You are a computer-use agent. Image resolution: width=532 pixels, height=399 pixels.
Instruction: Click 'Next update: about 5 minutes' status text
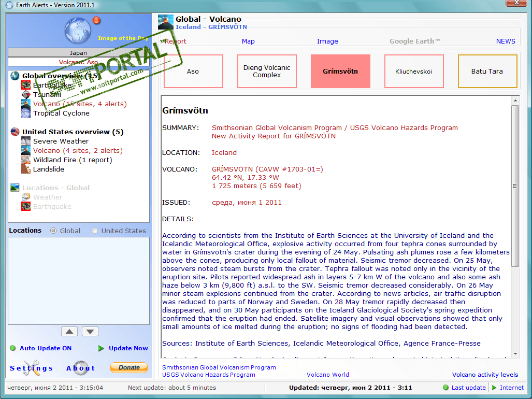point(172,388)
